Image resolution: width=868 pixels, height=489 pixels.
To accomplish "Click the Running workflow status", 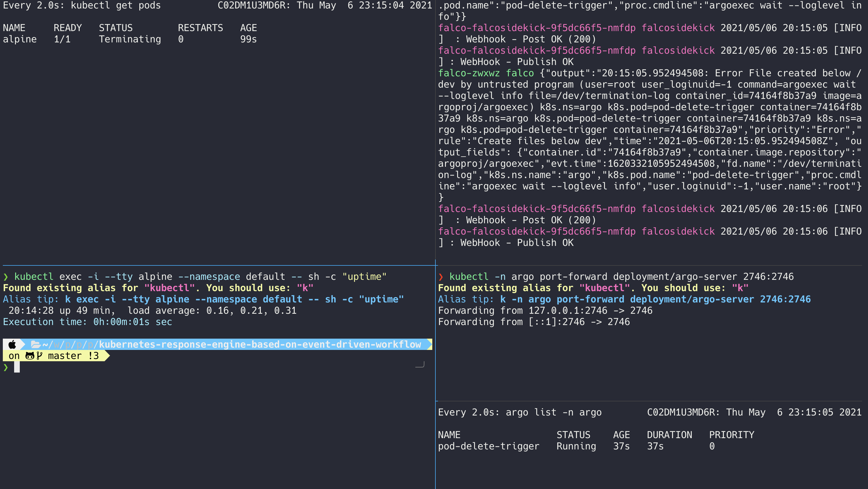I will point(576,446).
